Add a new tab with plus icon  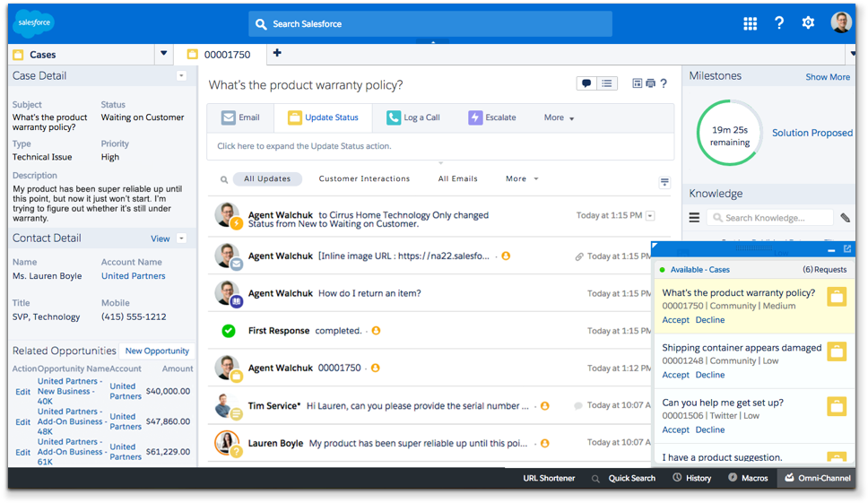click(277, 53)
